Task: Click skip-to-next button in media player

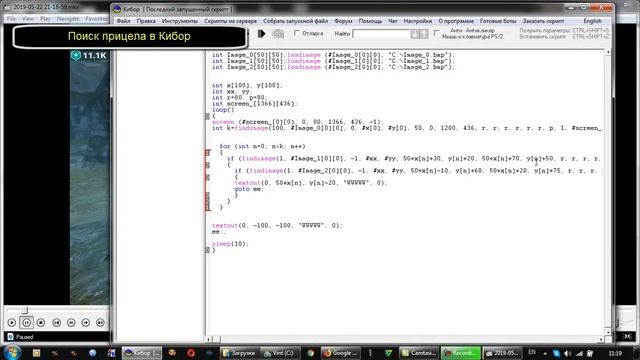Action: [x=100, y=322]
